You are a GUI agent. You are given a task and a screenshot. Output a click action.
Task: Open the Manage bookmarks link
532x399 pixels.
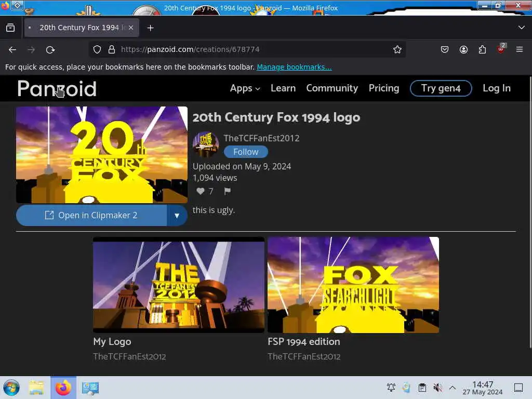coord(294,67)
